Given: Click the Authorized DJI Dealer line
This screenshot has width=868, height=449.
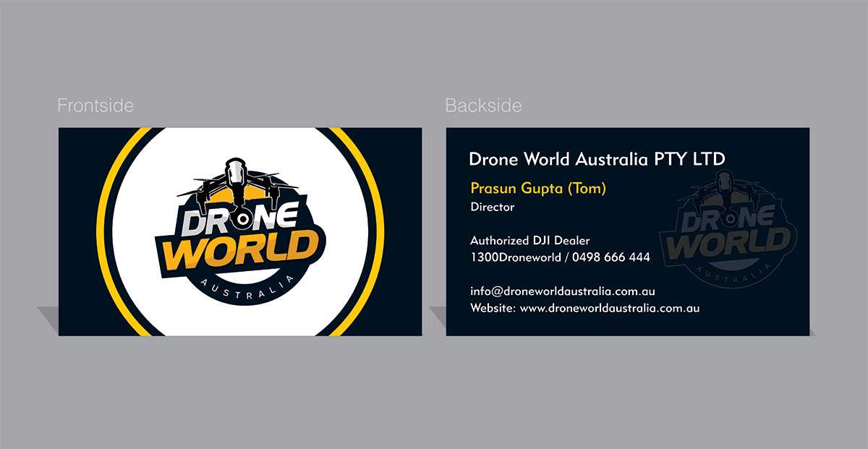Looking at the screenshot, I should pos(529,240).
